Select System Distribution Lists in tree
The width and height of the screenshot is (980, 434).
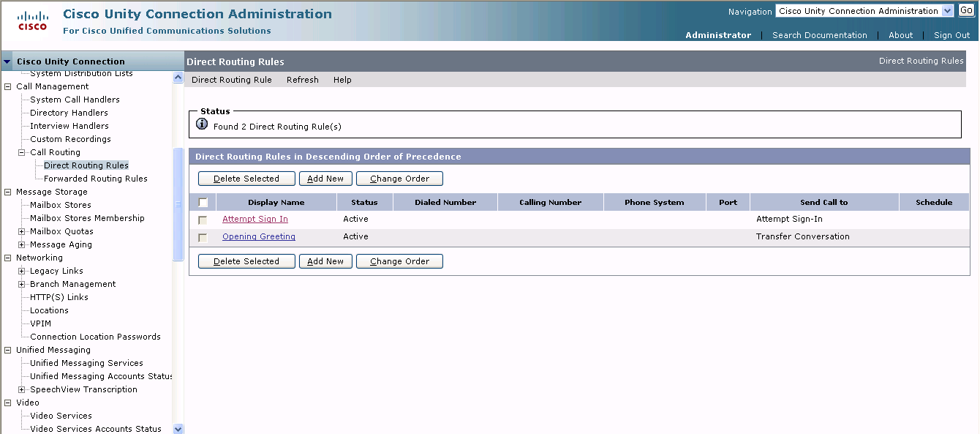tap(81, 74)
